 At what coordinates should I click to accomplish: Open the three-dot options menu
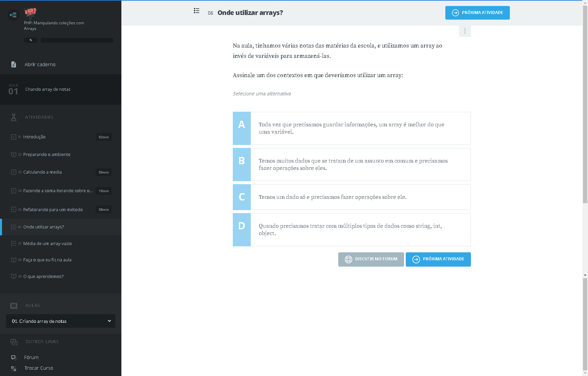[465, 31]
